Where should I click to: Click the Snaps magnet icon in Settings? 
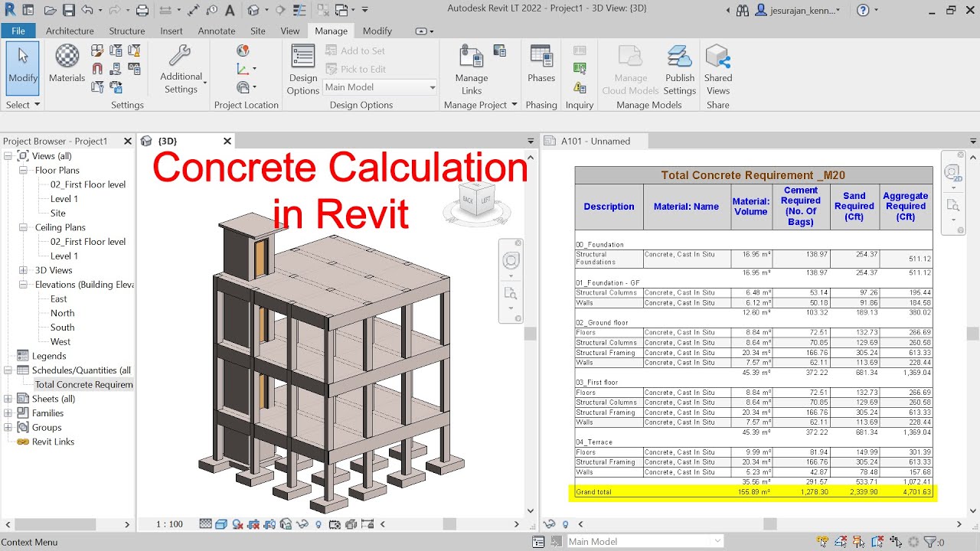(x=97, y=69)
